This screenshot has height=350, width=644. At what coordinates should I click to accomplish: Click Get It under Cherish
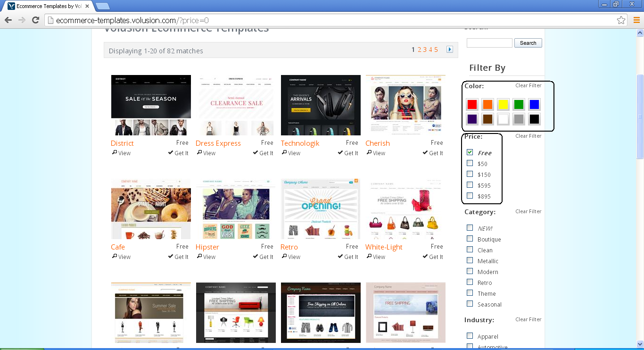coord(433,153)
